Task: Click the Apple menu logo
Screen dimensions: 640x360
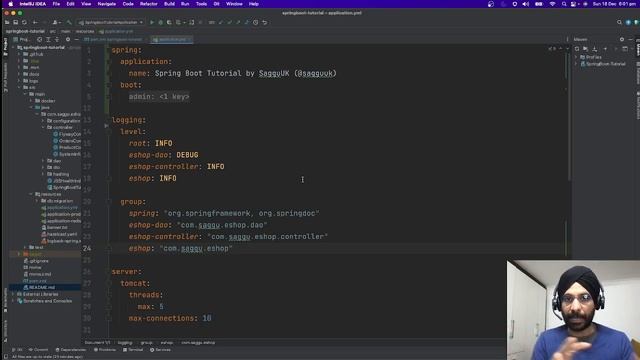Action: click(11, 4)
